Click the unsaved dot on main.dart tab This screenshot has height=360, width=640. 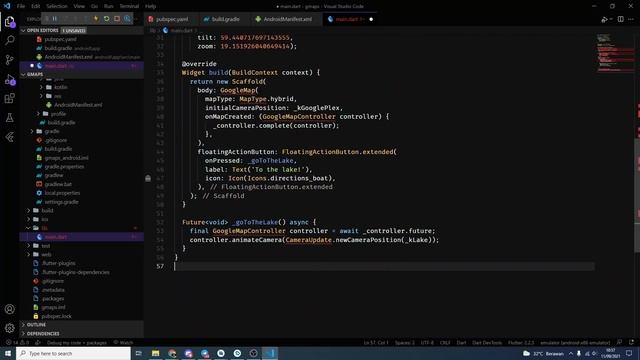click(x=371, y=19)
